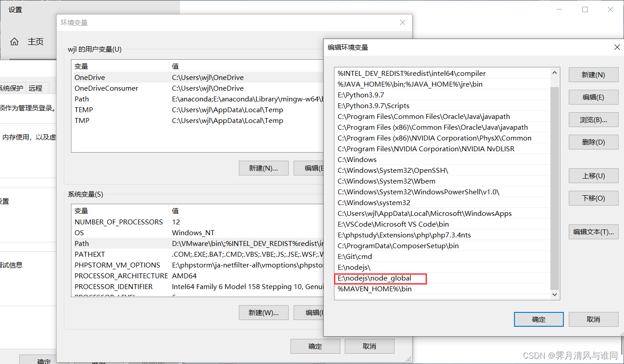Screen dimensions: 624x364
Task: Click Edit (编辑(E)) button in the edit dialog
Action: 593,97
